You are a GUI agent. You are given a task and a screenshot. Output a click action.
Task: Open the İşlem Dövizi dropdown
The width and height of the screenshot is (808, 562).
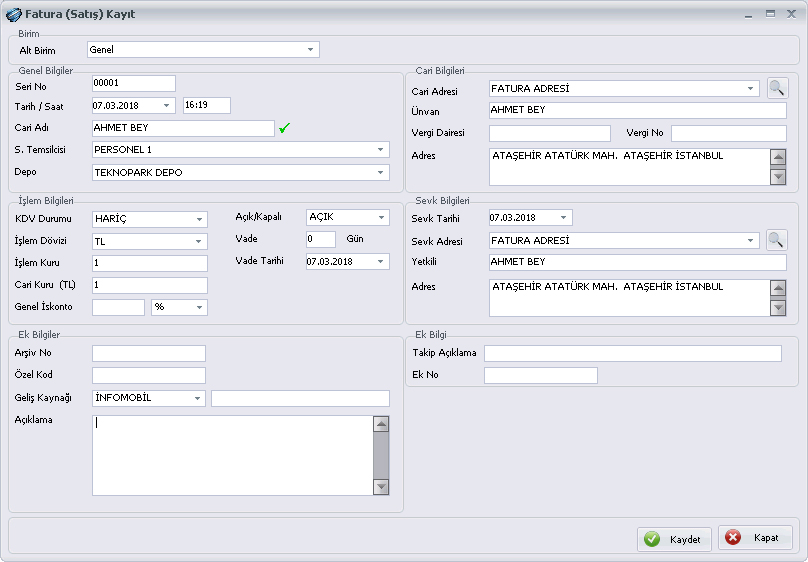tap(199, 241)
